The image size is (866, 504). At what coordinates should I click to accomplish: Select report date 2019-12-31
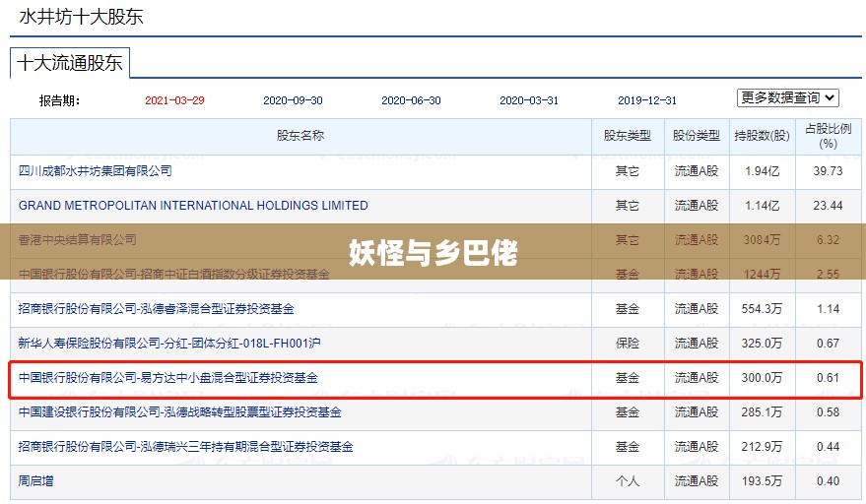pos(647,100)
